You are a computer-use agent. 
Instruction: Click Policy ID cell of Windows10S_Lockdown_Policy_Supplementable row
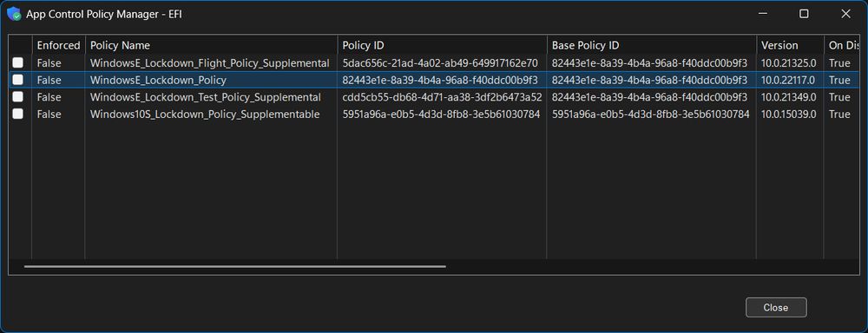(441, 114)
